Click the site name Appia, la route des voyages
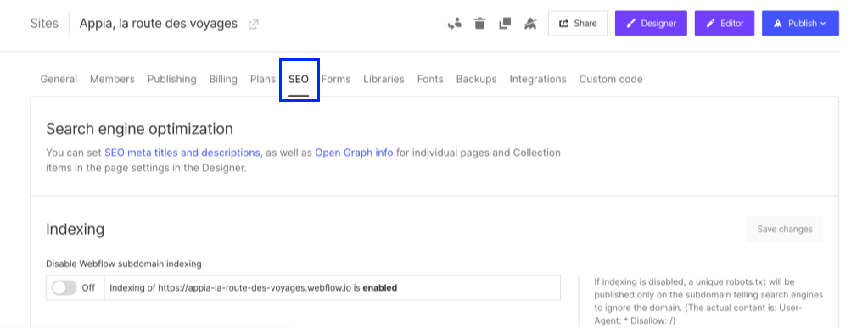This screenshot has width=868, height=328. pos(159,24)
